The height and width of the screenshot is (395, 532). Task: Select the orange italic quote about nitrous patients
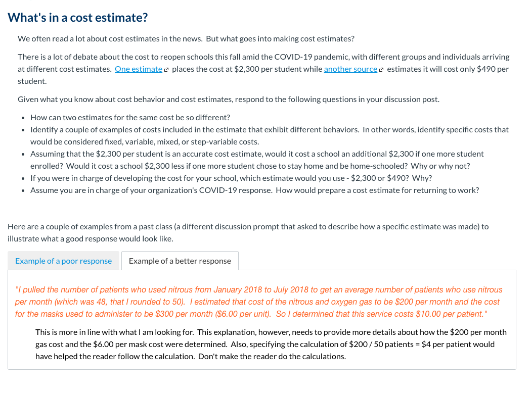click(258, 302)
